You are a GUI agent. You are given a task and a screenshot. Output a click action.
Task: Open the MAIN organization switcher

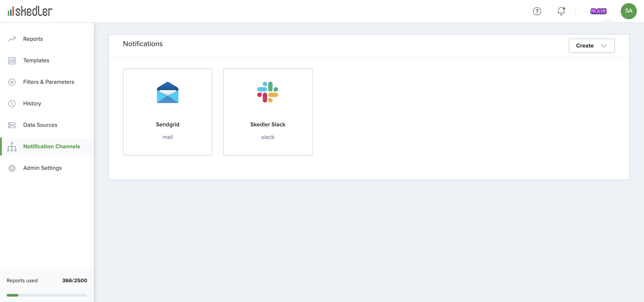click(x=598, y=11)
